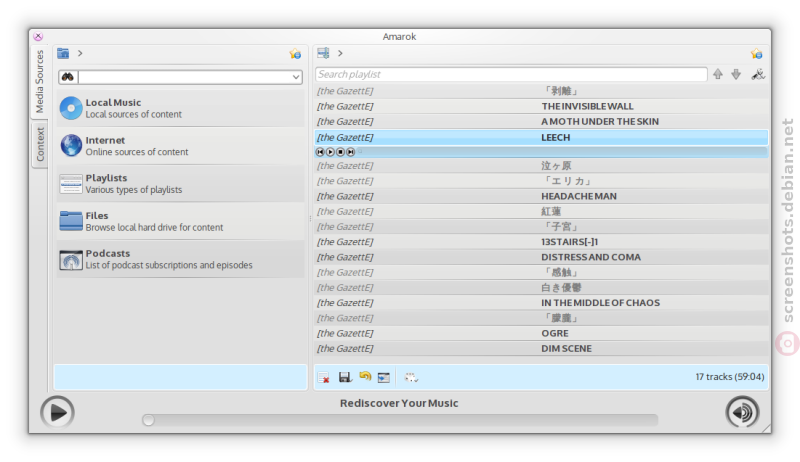Click the inline stop button under LEECH
This screenshot has width=800, height=462.
click(x=340, y=152)
